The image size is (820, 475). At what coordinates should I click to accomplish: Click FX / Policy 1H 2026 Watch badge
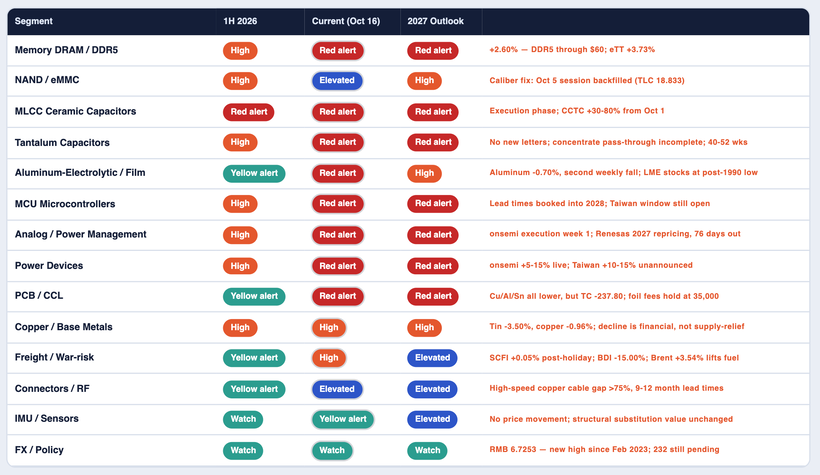(243, 450)
